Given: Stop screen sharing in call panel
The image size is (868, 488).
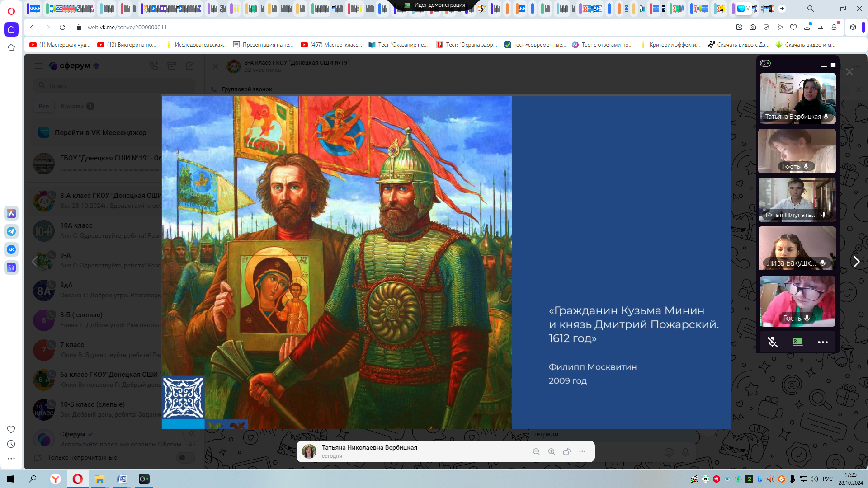Looking at the screenshot, I should pyautogui.click(x=797, y=342).
